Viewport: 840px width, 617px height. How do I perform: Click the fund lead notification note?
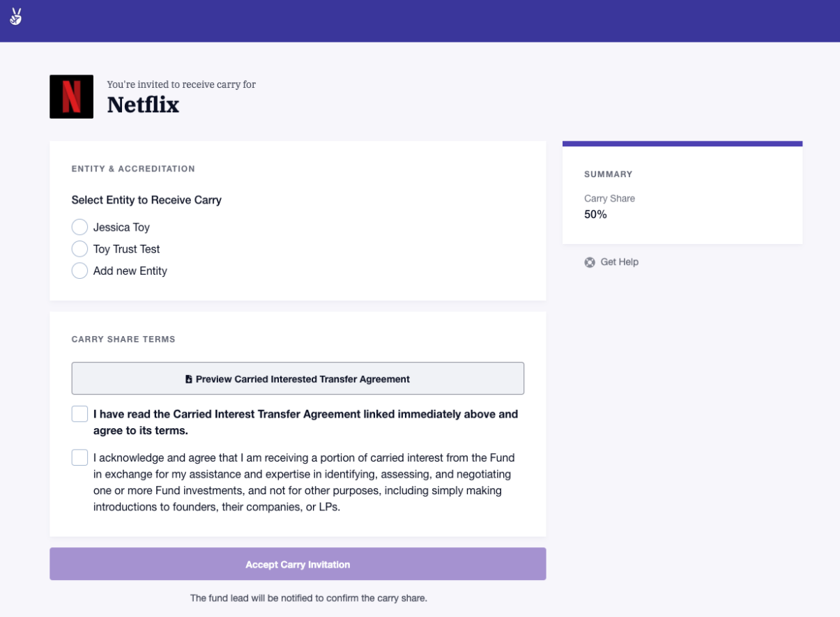click(308, 598)
